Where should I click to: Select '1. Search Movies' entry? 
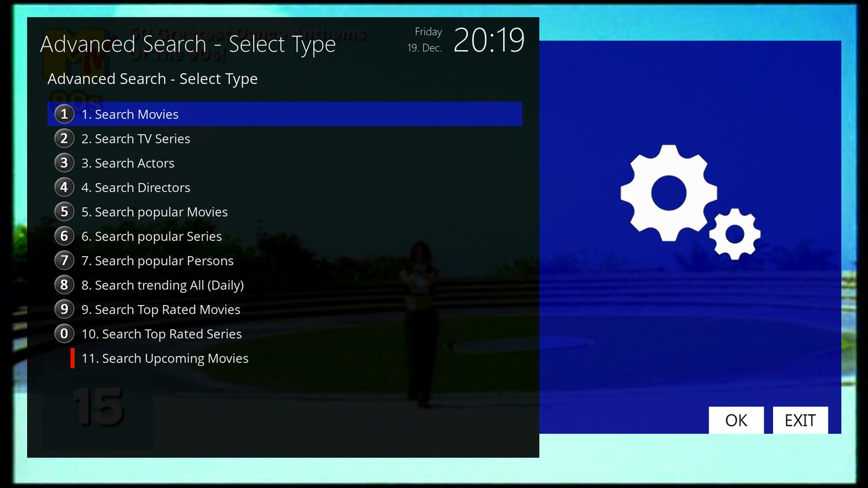(285, 114)
